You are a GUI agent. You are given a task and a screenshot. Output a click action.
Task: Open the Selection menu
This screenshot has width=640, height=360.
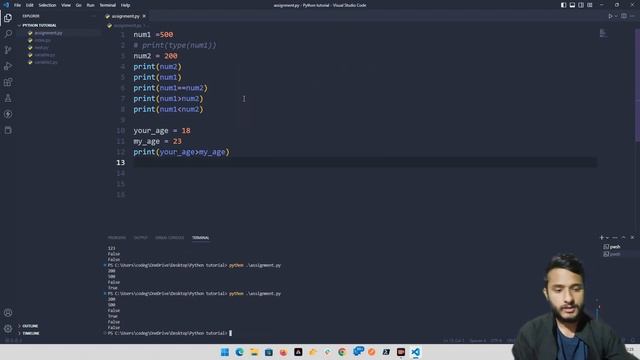[x=47, y=5]
